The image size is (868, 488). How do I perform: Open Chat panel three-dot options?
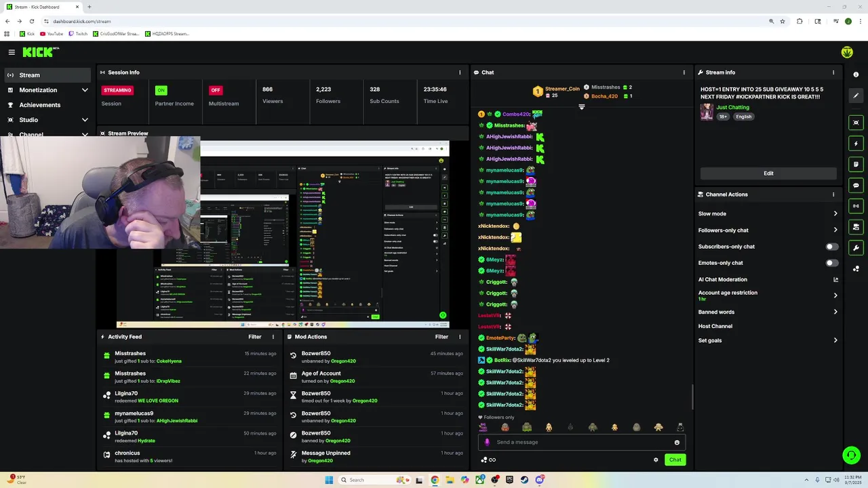684,73
